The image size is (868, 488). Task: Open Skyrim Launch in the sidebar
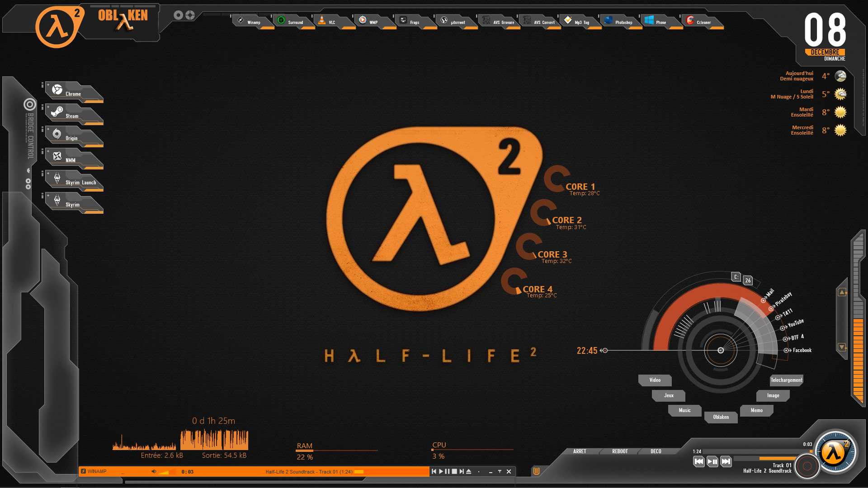click(75, 181)
